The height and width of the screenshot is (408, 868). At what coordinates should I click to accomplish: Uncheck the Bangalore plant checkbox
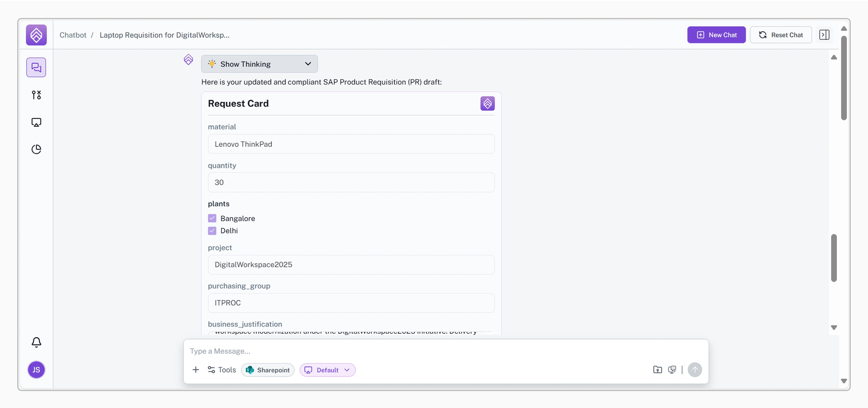212,218
